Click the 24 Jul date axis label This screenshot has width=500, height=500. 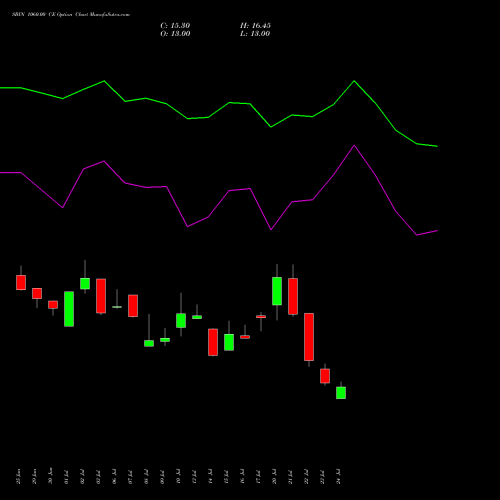[339, 477]
